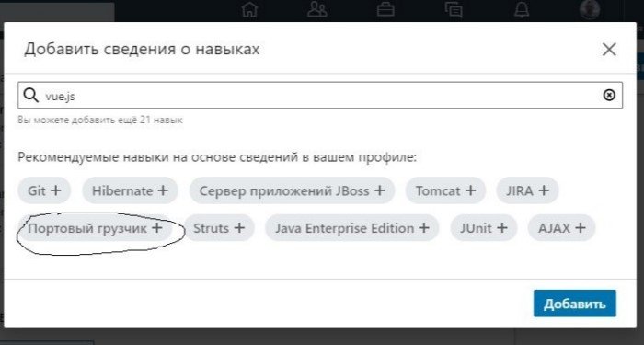The width and height of the screenshot is (644, 345).
Task: Add the Tomcat recommended skill
Action: click(x=445, y=190)
